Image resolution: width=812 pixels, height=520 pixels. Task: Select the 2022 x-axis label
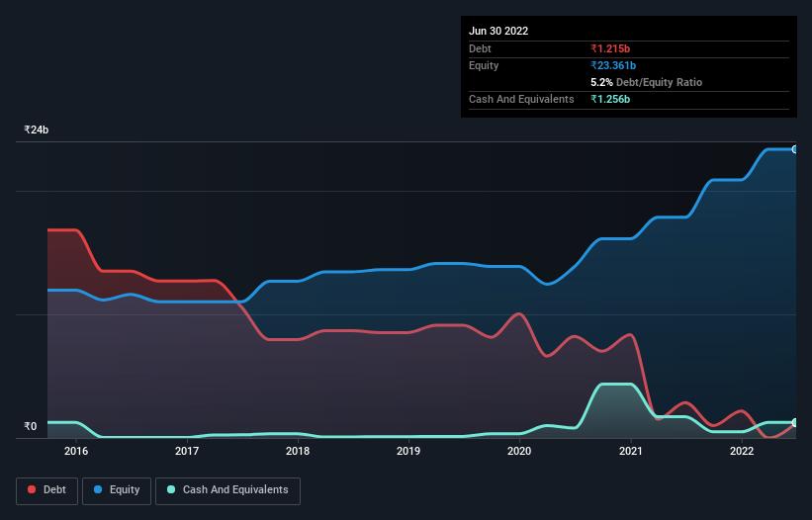click(x=742, y=451)
